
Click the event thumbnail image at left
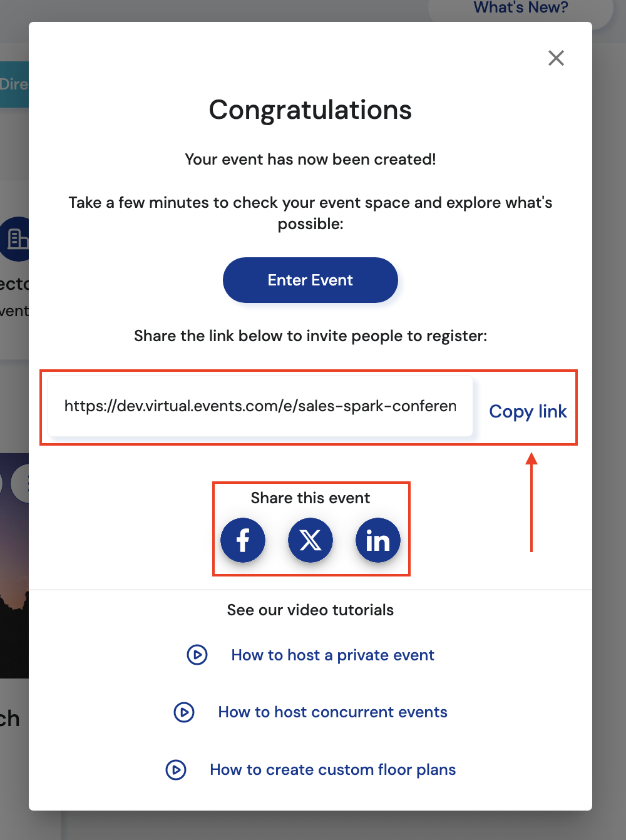click(14, 595)
